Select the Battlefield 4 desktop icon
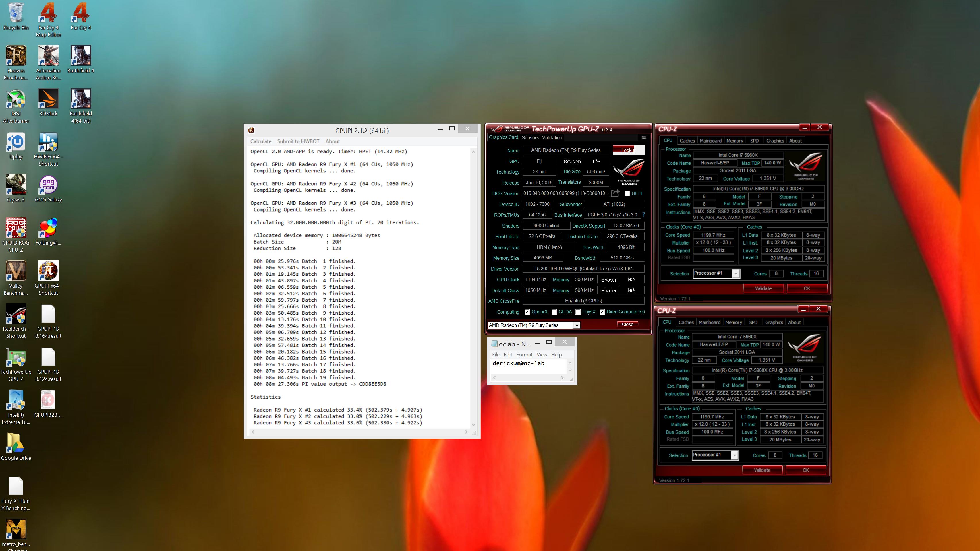 [81, 59]
